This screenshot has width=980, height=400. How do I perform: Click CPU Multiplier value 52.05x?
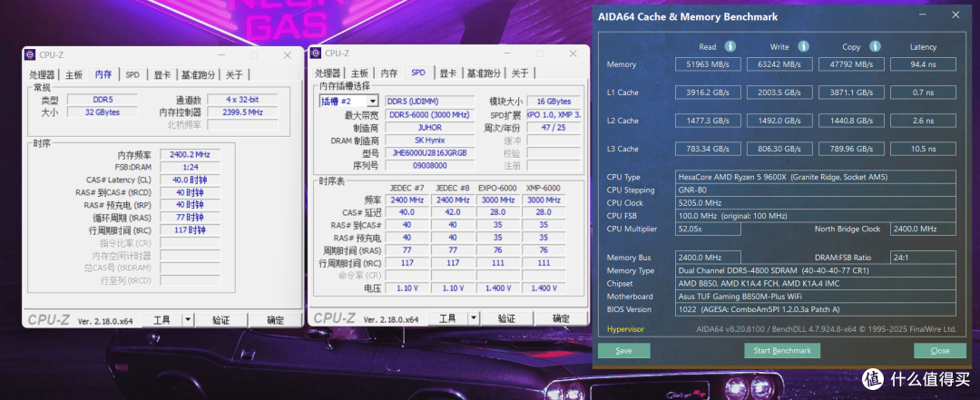[x=708, y=229]
